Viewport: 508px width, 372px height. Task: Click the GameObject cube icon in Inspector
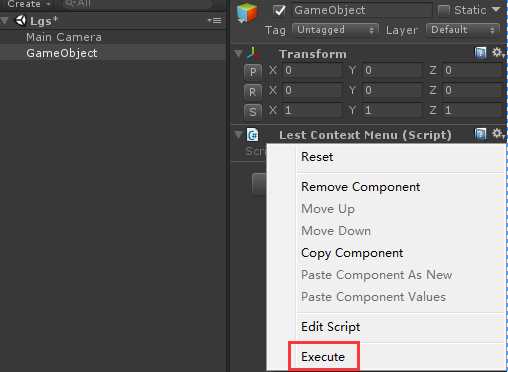coord(247,13)
